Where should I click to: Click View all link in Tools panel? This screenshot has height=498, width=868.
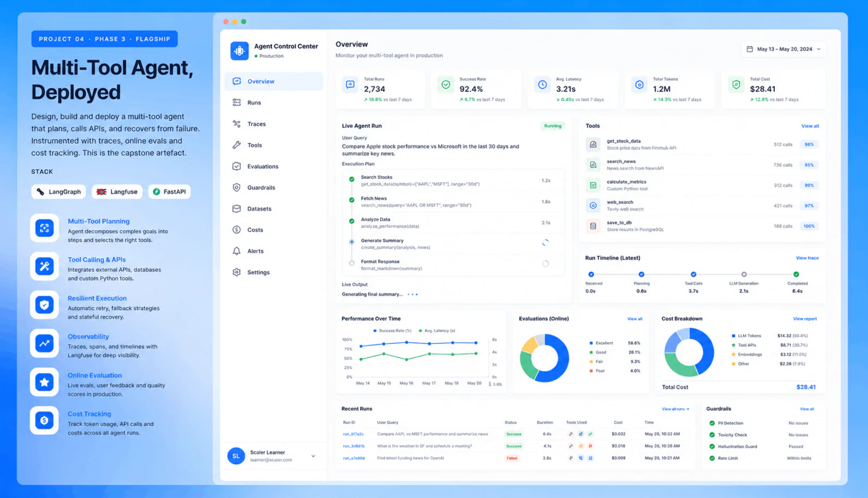tap(810, 126)
